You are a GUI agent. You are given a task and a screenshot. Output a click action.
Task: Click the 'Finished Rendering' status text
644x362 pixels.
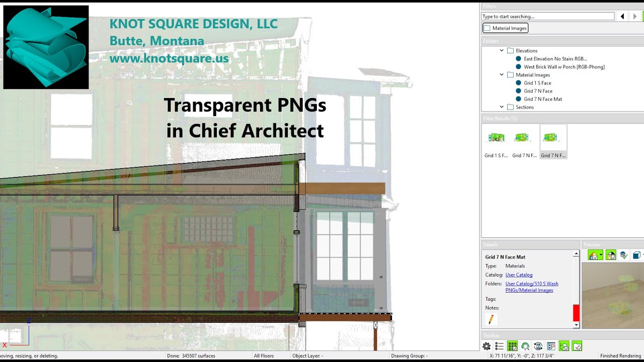tap(620, 356)
